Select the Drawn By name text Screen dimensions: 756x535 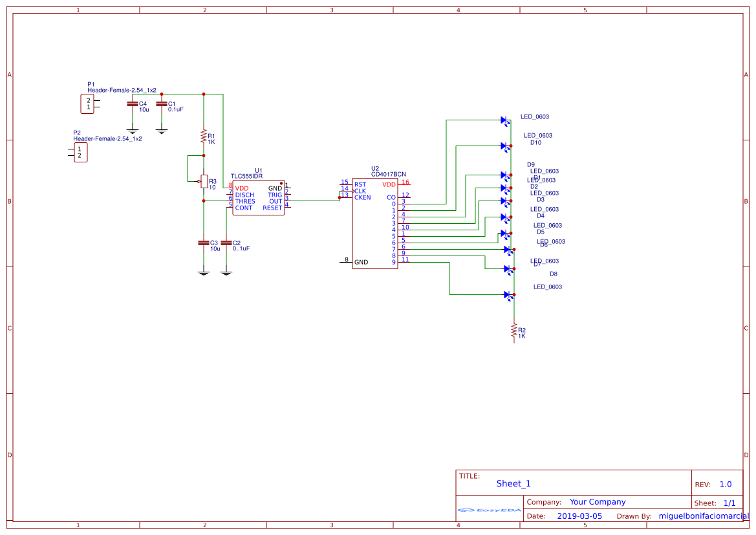pos(703,516)
